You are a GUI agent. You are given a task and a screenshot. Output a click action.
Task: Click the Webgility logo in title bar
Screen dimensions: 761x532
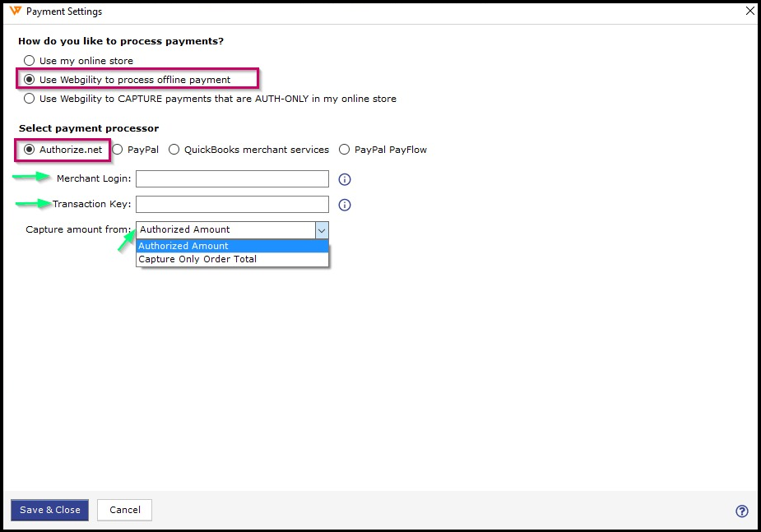pos(14,12)
